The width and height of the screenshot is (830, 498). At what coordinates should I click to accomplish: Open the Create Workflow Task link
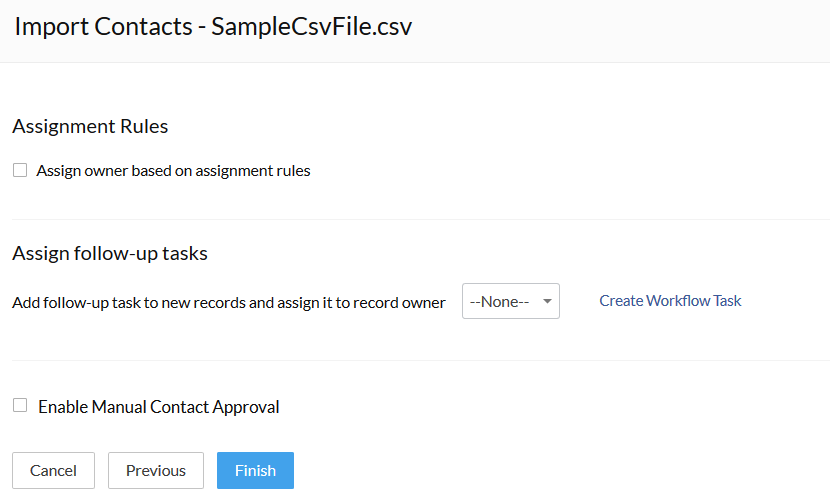tap(670, 301)
